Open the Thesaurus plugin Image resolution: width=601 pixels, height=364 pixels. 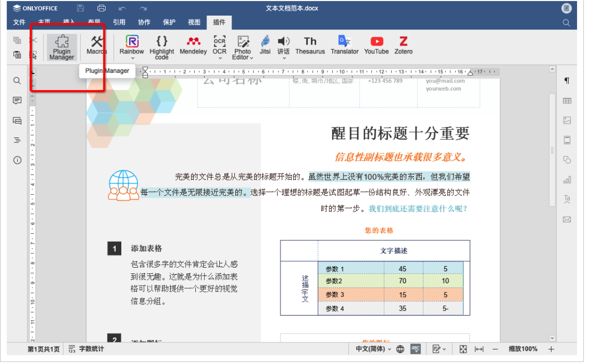point(310,45)
